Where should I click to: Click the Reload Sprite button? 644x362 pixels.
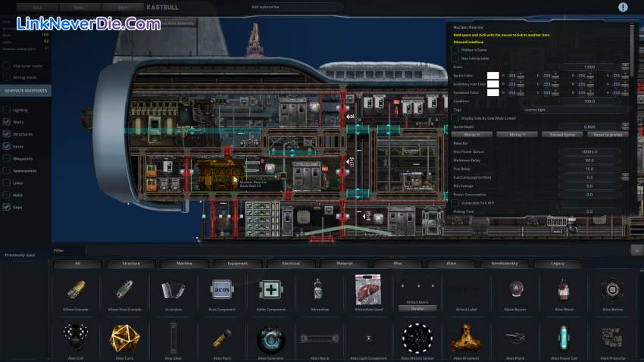[x=562, y=135]
